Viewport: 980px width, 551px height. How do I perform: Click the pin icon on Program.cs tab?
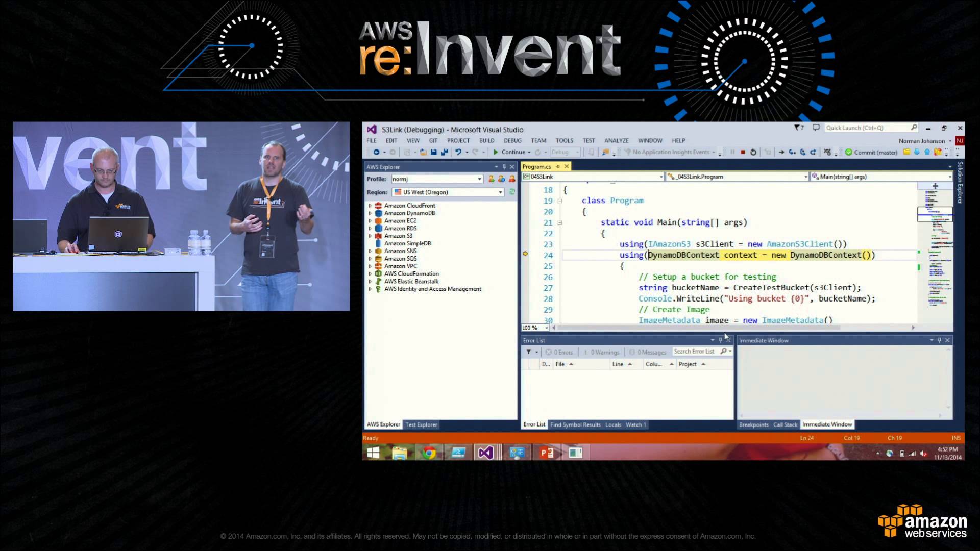point(558,167)
